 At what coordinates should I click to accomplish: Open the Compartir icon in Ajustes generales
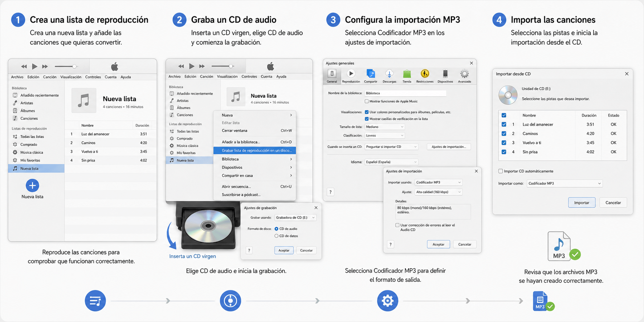371,76
